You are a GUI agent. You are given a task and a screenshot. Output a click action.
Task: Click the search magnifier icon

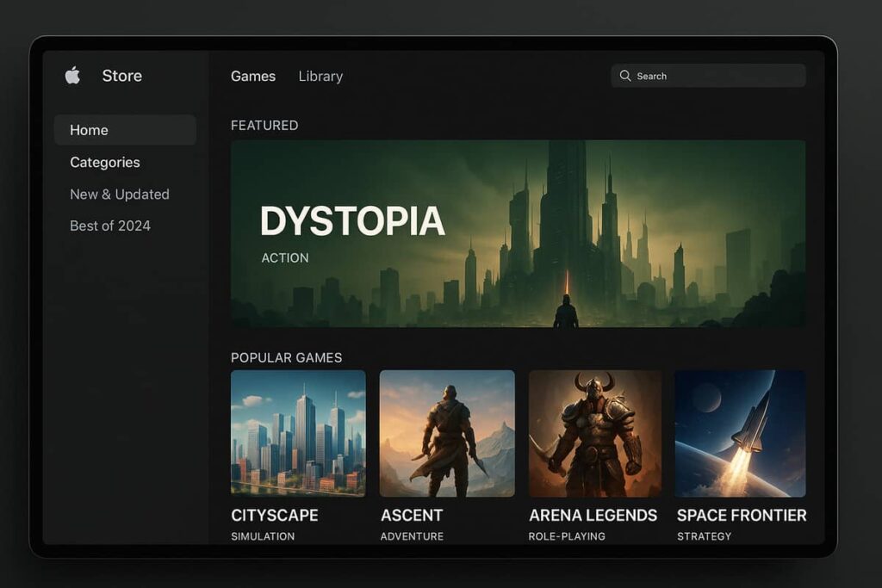pos(625,75)
